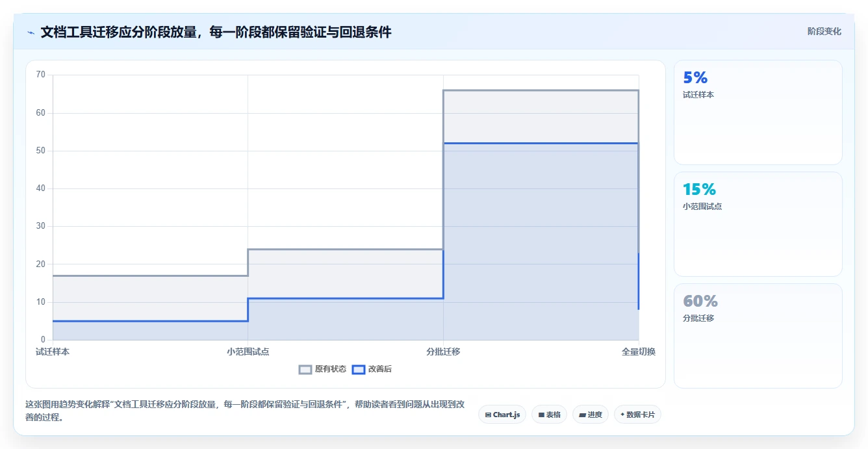The height and width of the screenshot is (449, 868).
Task: Click the 试迁样本 x-axis label
Action: coord(53,352)
